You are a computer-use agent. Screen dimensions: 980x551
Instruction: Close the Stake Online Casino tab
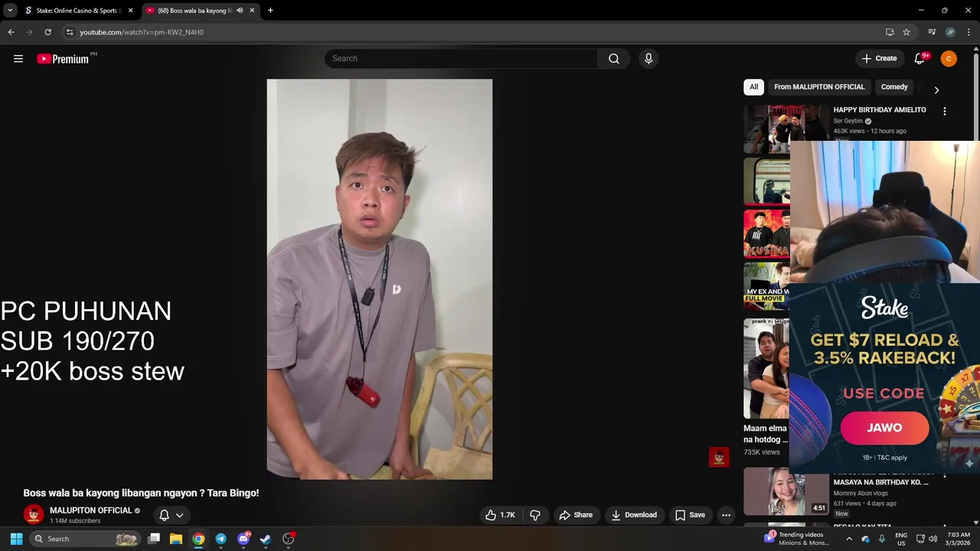pyautogui.click(x=130, y=11)
